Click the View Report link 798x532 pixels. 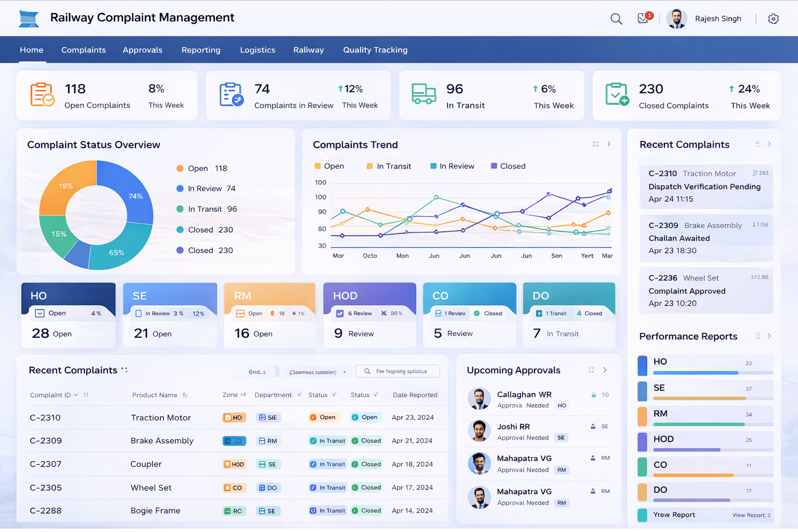coord(751,515)
